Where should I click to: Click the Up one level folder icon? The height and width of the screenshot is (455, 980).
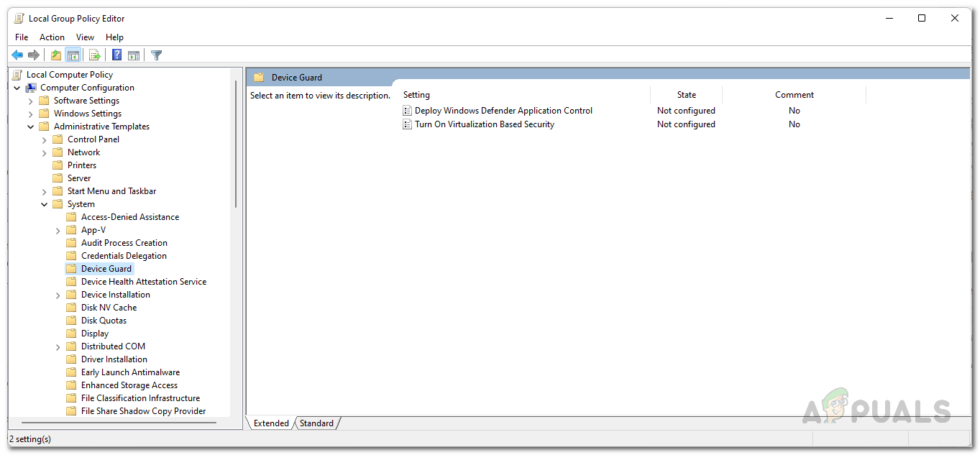coord(55,55)
